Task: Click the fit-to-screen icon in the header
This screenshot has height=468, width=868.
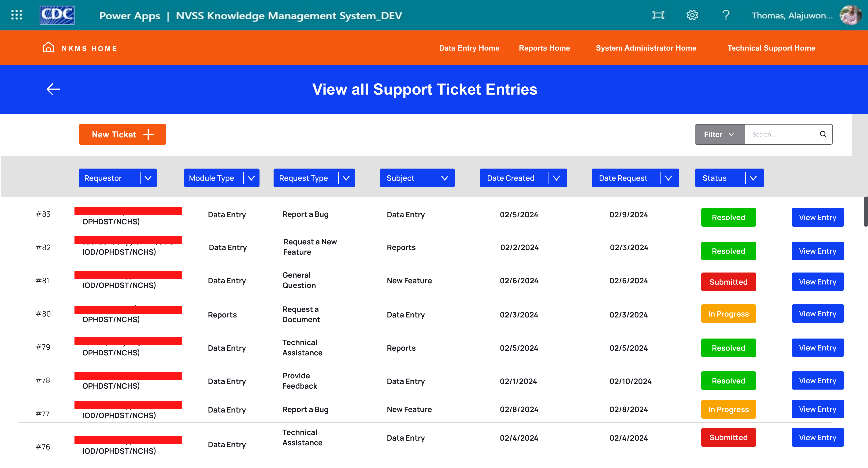Action: pos(658,15)
